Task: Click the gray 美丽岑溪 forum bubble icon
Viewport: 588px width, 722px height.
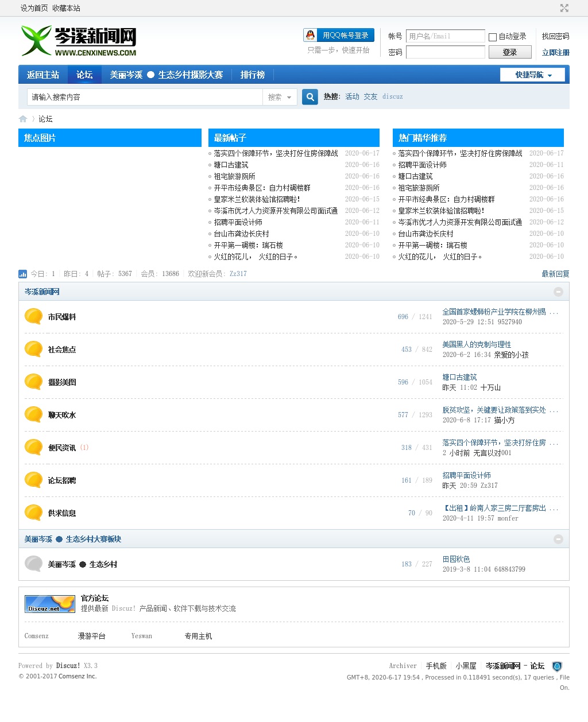Action: point(34,564)
